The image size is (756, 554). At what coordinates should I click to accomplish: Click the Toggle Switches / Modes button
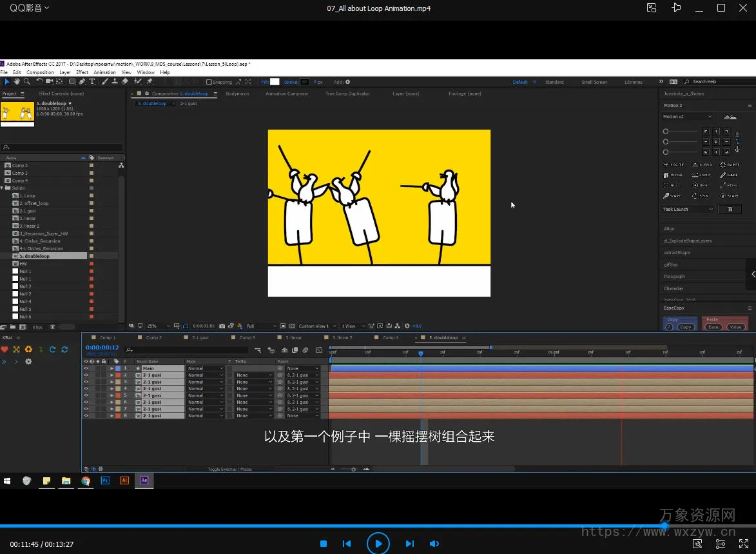point(229,470)
